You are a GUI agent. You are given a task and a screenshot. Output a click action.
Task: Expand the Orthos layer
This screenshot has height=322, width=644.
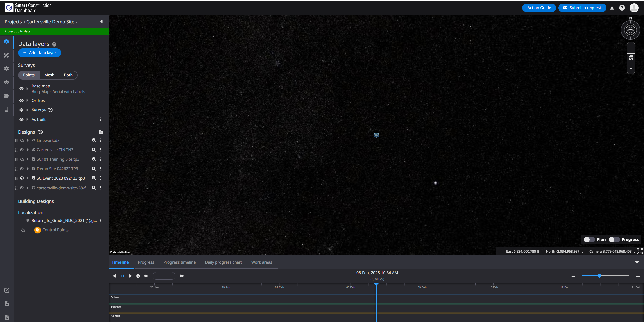[27, 100]
